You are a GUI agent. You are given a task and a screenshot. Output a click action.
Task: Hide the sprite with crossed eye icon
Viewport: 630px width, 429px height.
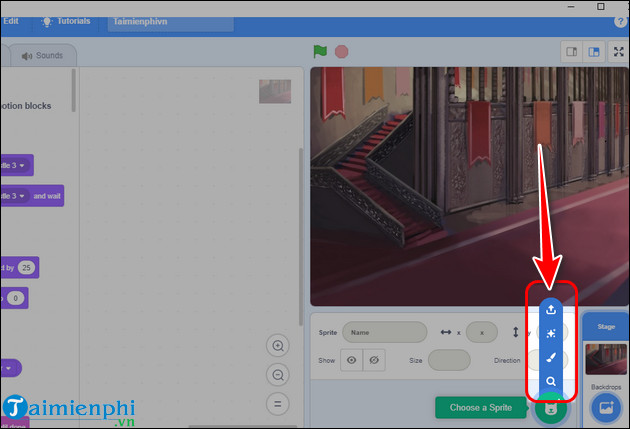374,360
